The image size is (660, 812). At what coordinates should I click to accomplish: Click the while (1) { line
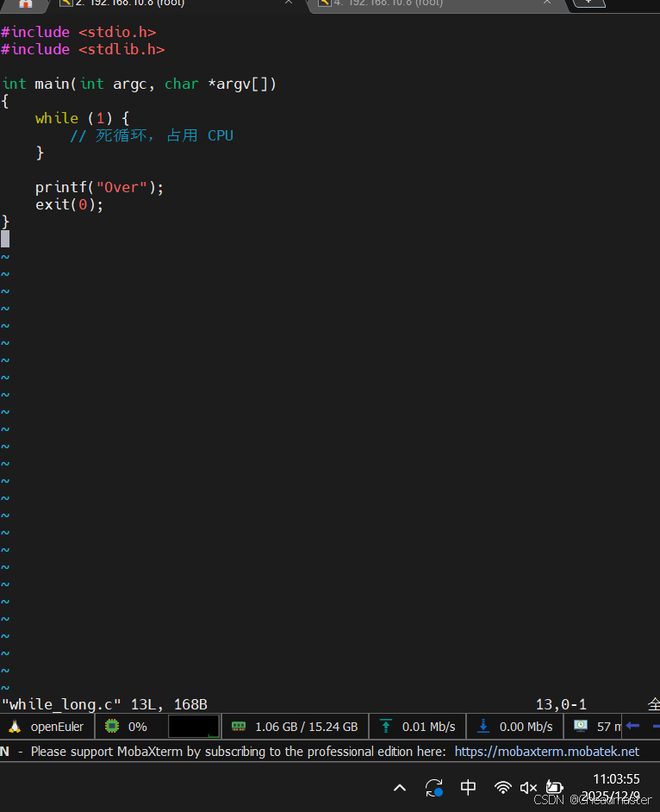coord(83,119)
